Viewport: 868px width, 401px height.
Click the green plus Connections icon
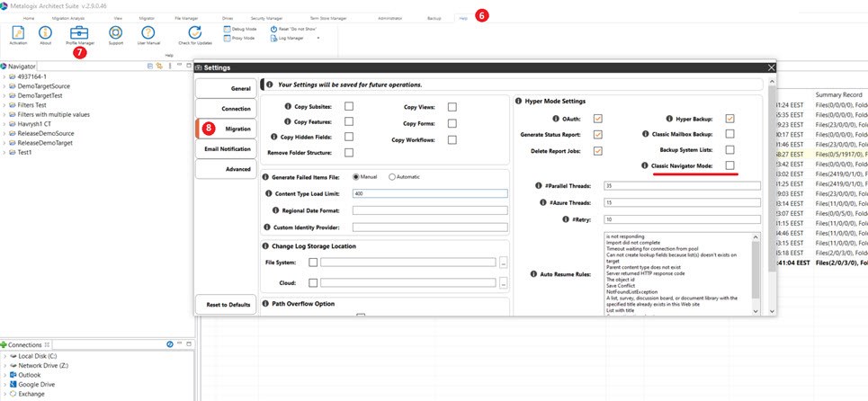(x=4, y=344)
